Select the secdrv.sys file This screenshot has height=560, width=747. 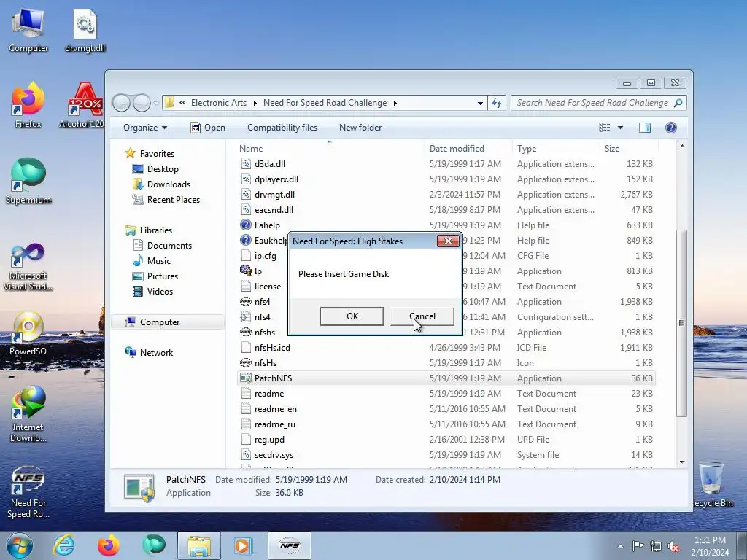446,455
